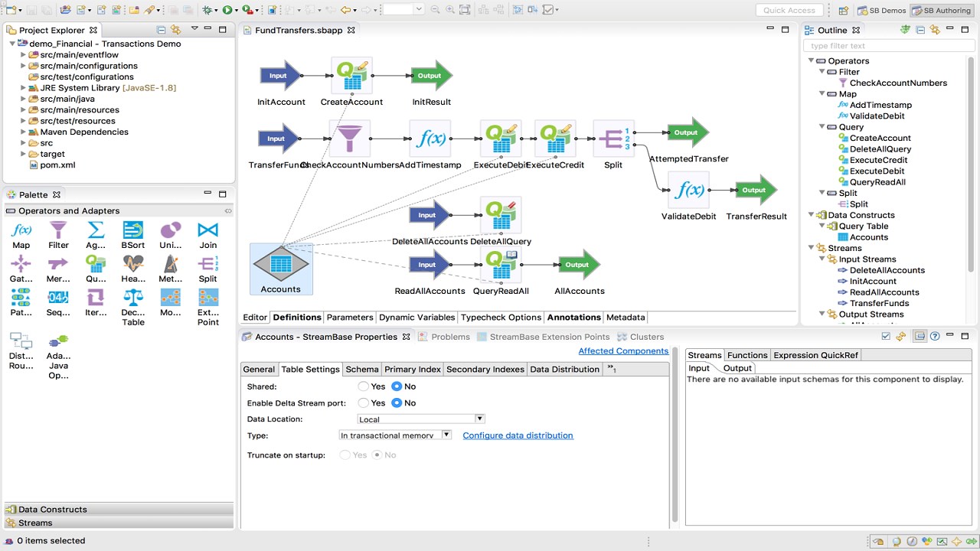Select TransferFunds in Outline
Image resolution: width=980 pixels, height=551 pixels.
[x=879, y=303]
